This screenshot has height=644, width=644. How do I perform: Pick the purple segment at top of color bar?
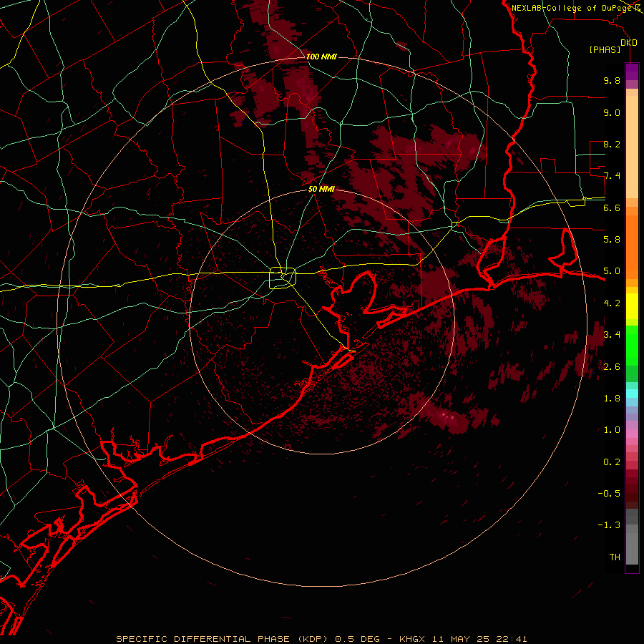[x=632, y=72]
